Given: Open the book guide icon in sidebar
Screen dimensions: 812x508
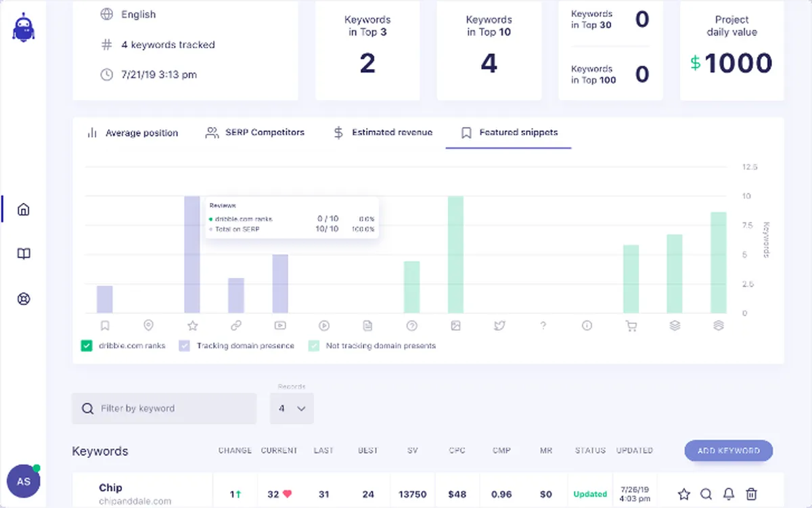Looking at the screenshot, I should coord(24,254).
